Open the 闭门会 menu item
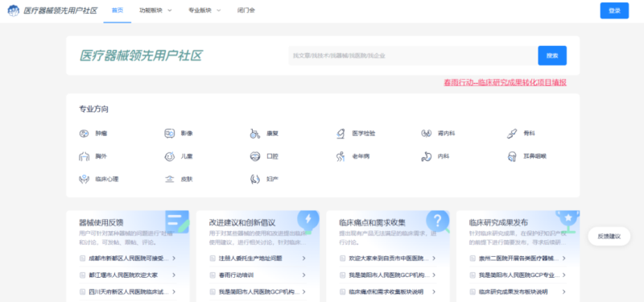Image resolution: width=644 pixels, height=302 pixels. 246,10
